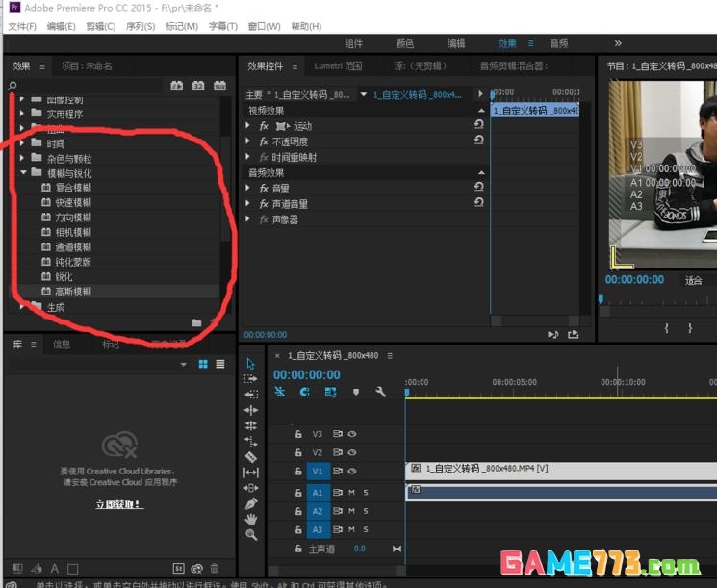Screen dimensions: 717x588
Task: Solo audio track A1
Action: point(366,493)
